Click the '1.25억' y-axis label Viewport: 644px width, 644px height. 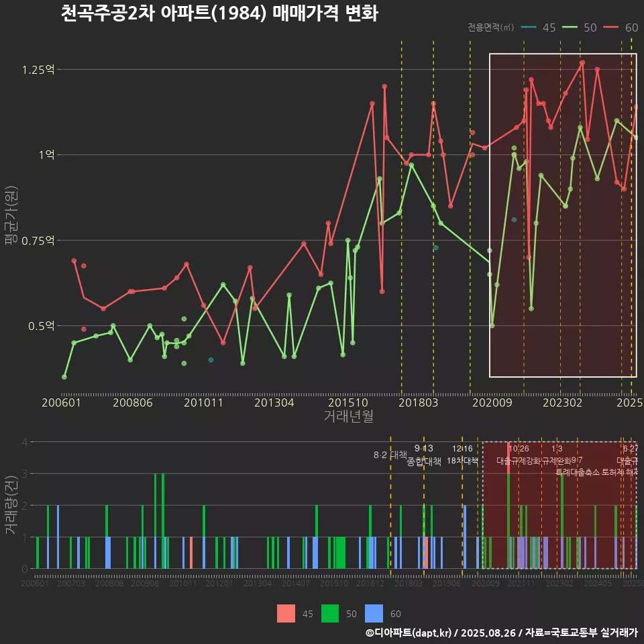[38, 69]
